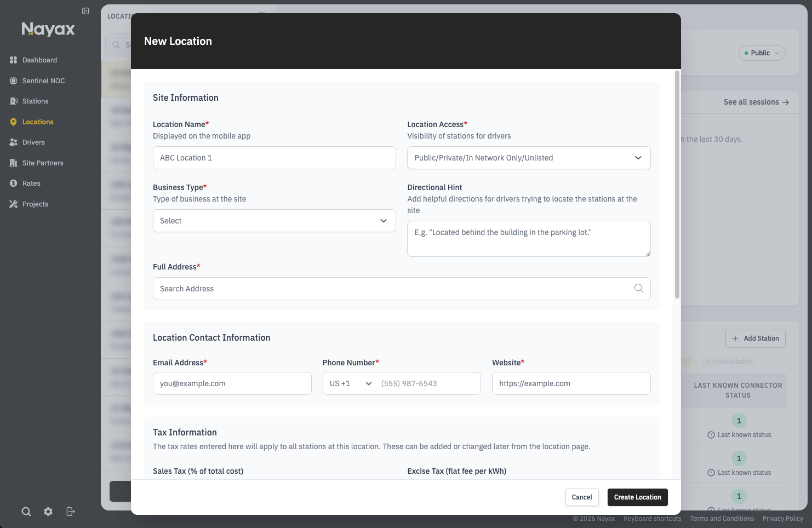The height and width of the screenshot is (528, 812).
Task: Select Stations in the sidebar menu
Action: point(36,101)
